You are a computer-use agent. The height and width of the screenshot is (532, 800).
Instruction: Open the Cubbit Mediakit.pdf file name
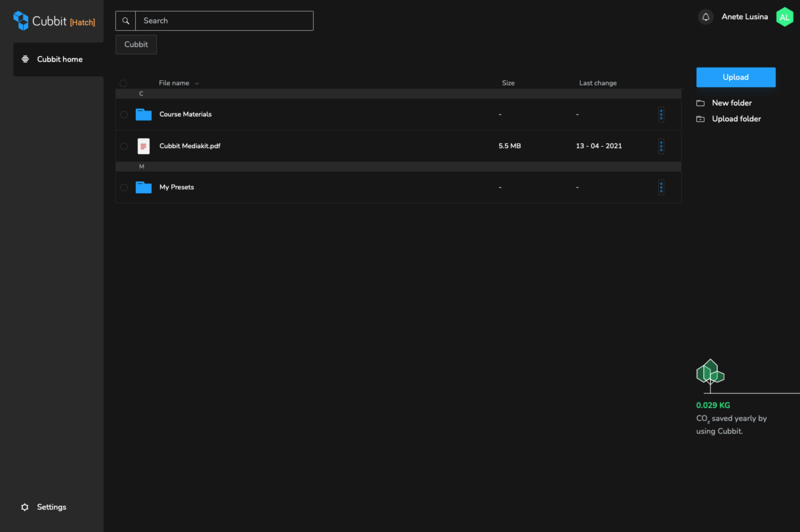pos(190,146)
